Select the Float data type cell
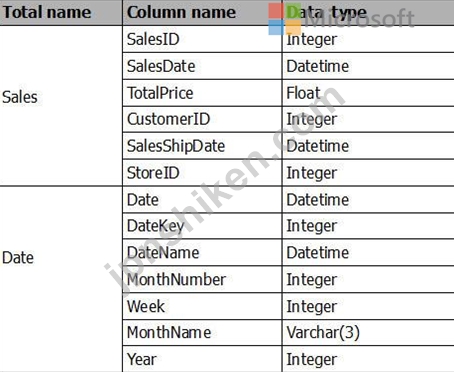The width and height of the screenshot is (454, 372). (368, 93)
